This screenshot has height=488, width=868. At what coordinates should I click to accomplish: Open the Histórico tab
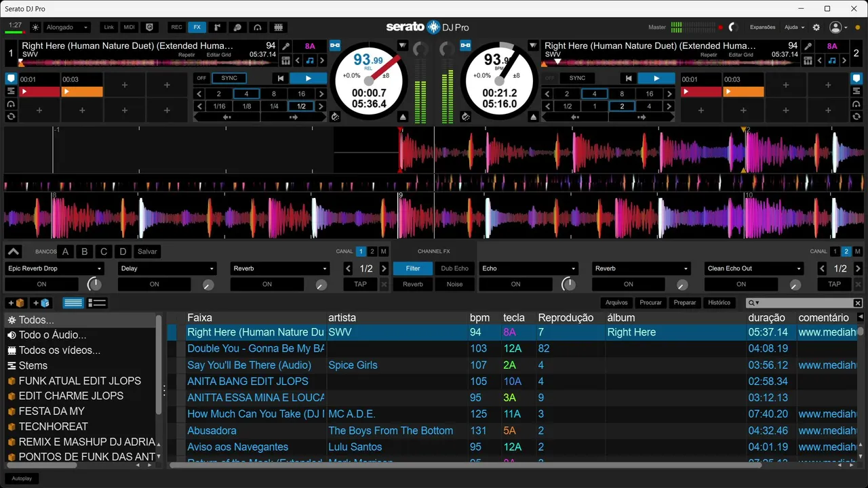[719, 303]
